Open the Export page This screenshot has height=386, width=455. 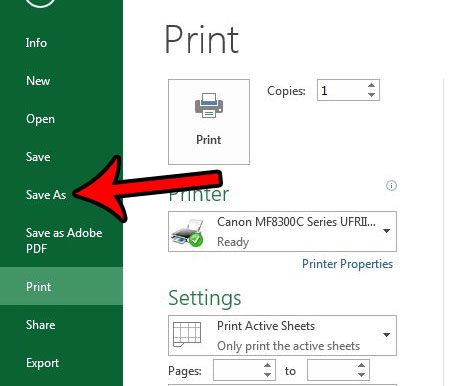42,363
